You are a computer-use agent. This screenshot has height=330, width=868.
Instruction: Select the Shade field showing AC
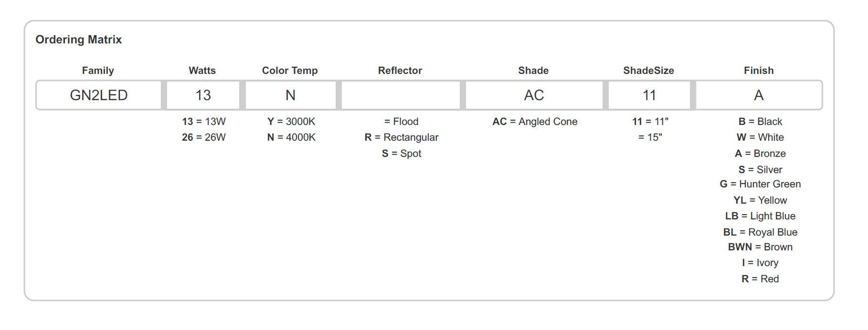click(534, 95)
